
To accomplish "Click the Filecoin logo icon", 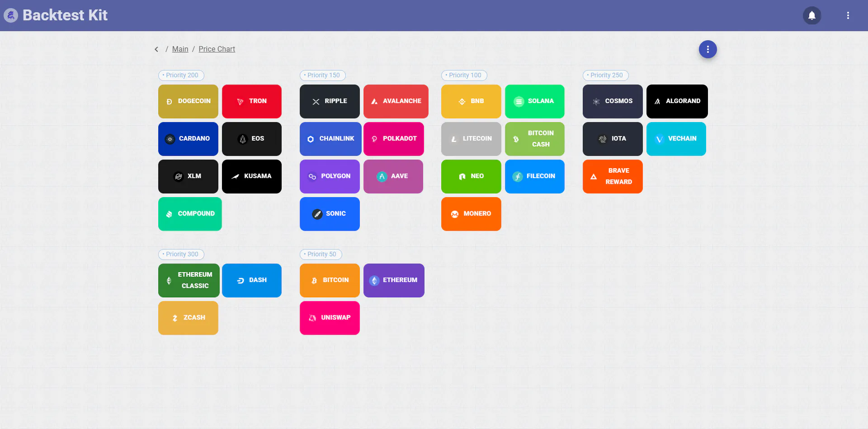I will pos(518,177).
